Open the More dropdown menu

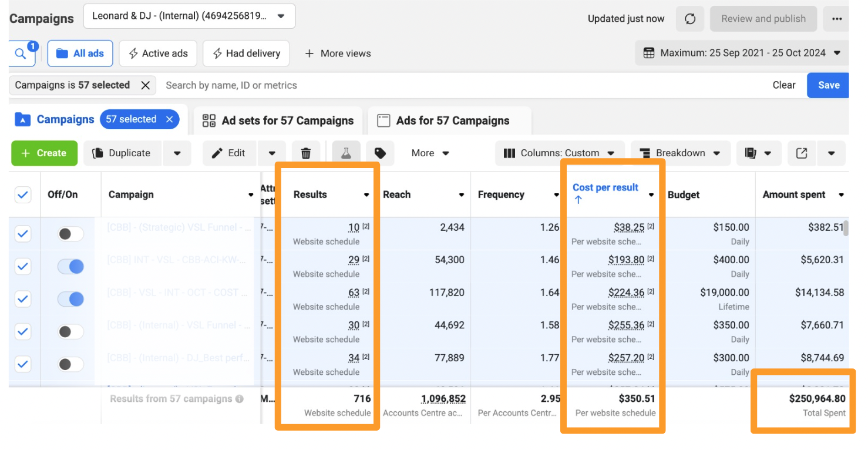pyautogui.click(x=430, y=153)
